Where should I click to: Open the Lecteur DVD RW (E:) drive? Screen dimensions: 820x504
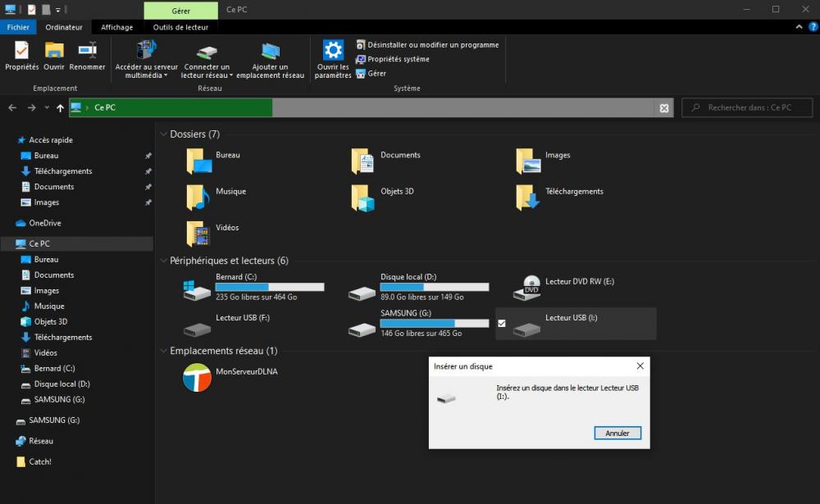click(x=531, y=288)
